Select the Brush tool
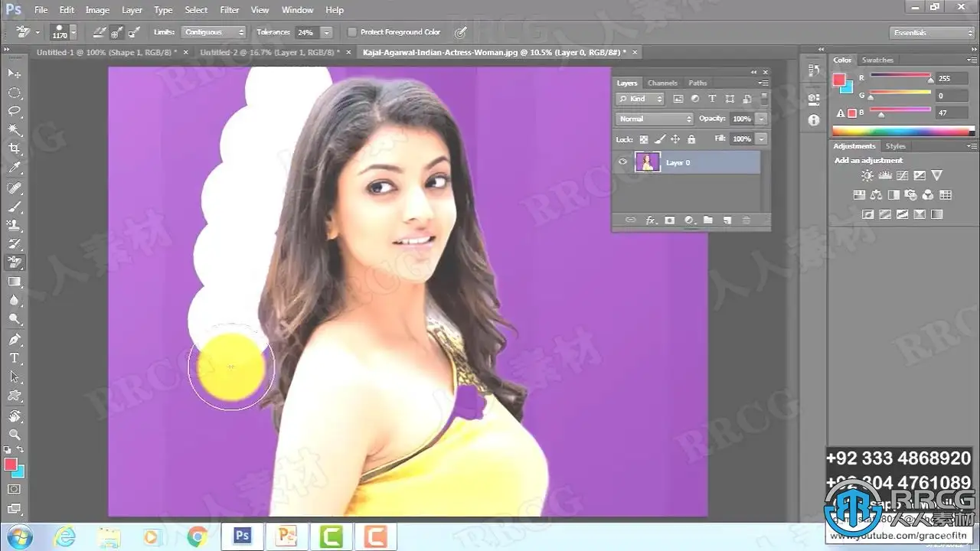The height and width of the screenshot is (551, 980). 14,207
